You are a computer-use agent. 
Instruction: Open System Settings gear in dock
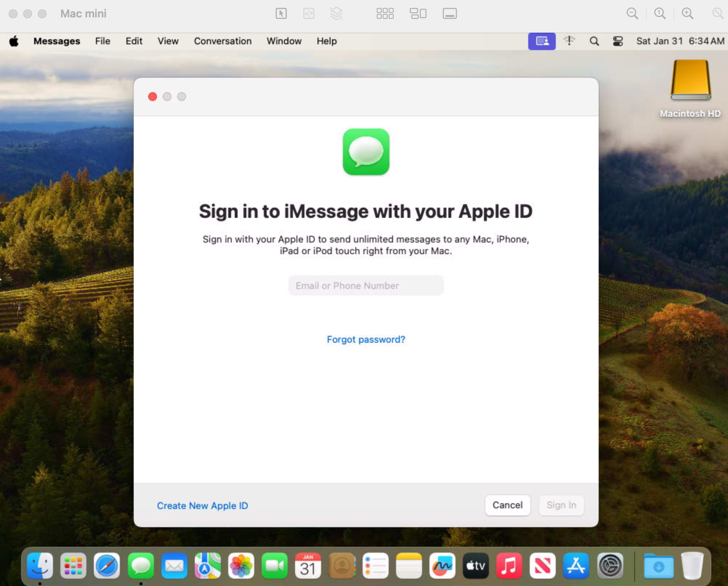(x=610, y=566)
